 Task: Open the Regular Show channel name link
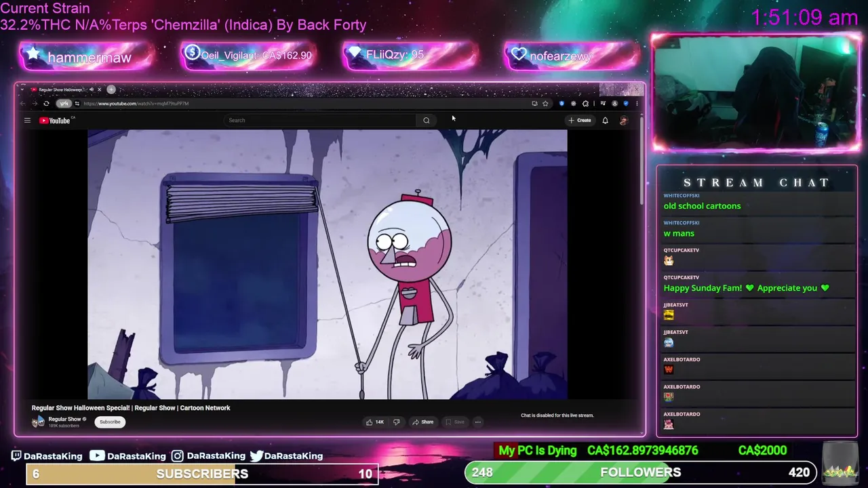tap(64, 419)
